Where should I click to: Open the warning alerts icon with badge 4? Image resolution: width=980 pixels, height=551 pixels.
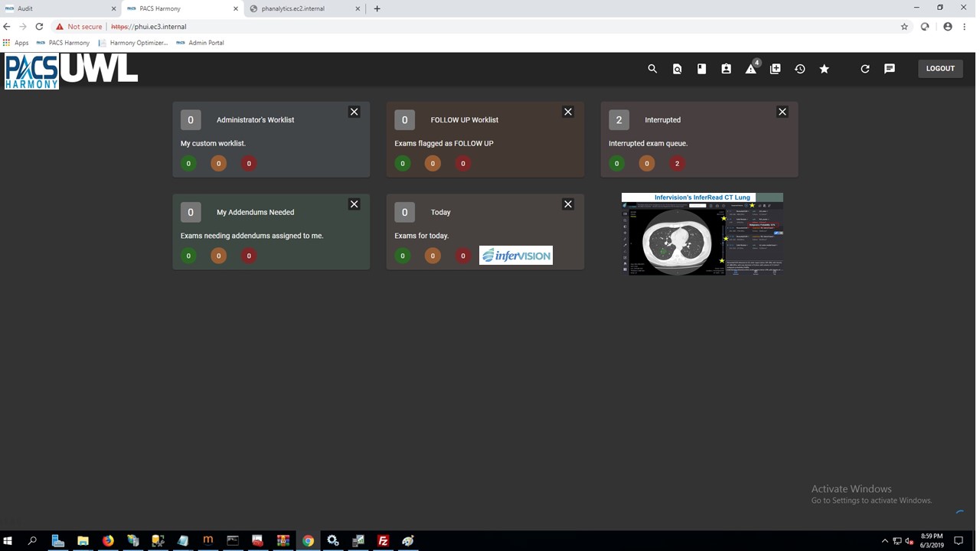pyautogui.click(x=750, y=69)
